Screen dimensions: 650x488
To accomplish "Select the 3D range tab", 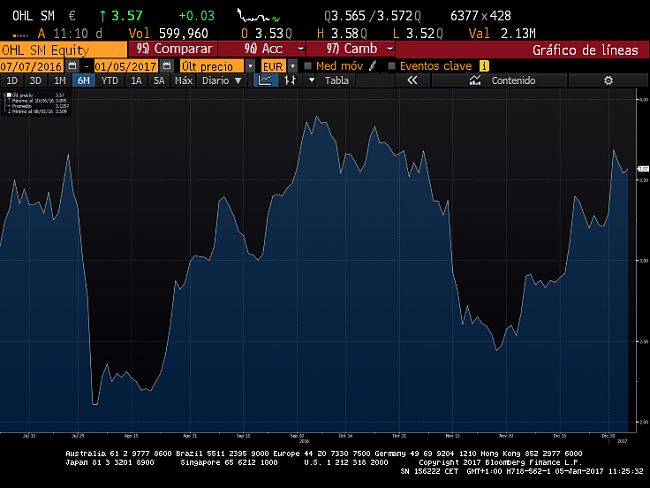I will (36, 80).
